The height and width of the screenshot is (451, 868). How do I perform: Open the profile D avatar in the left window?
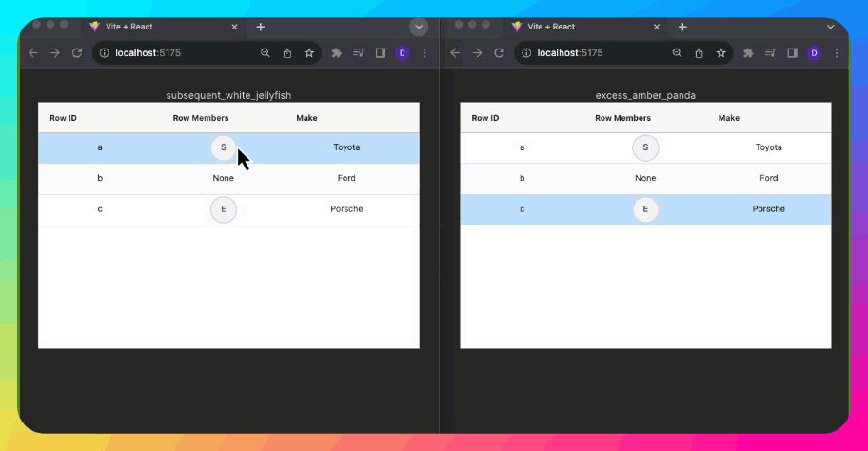point(403,53)
